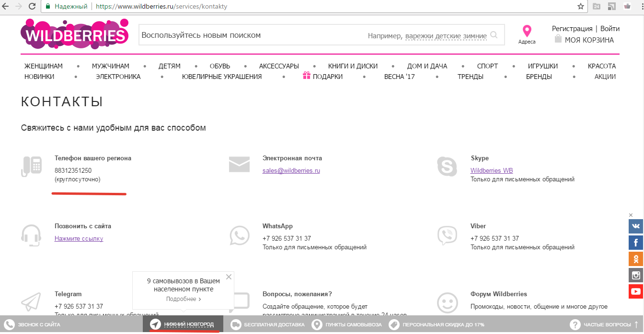Open НОВИНКИ menu category
The height and width of the screenshot is (334, 644).
pyautogui.click(x=39, y=77)
